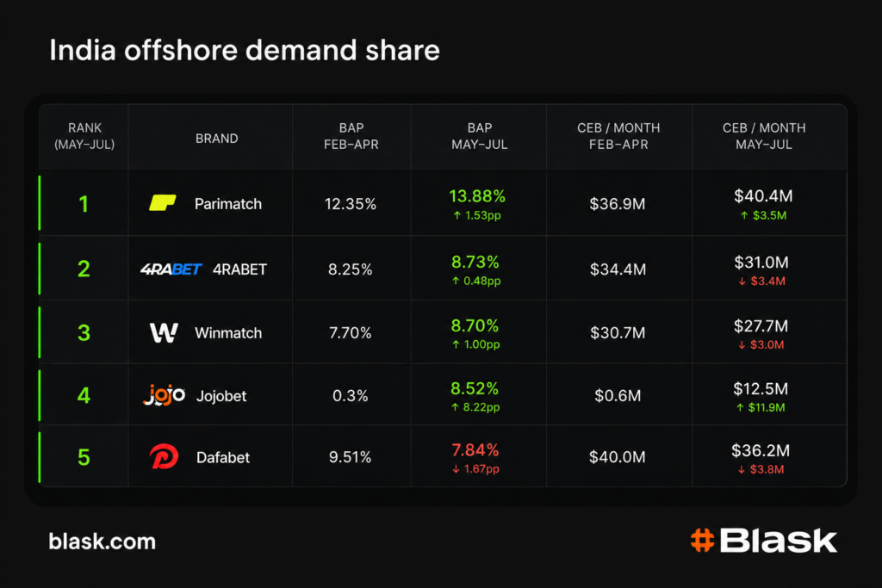Viewport: 882px width, 588px height.
Task: Click the India offshore demand share title
Action: (x=244, y=50)
